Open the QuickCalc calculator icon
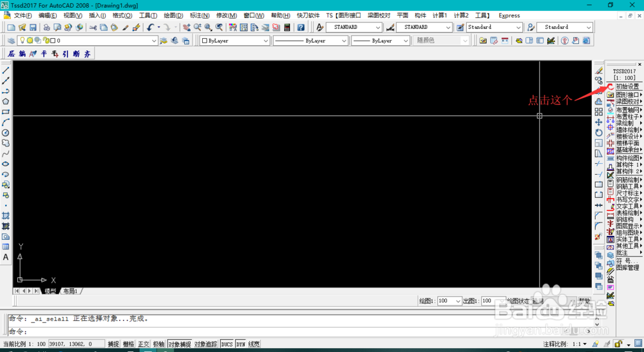This screenshot has width=644, height=352. pyautogui.click(x=287, y=27)
